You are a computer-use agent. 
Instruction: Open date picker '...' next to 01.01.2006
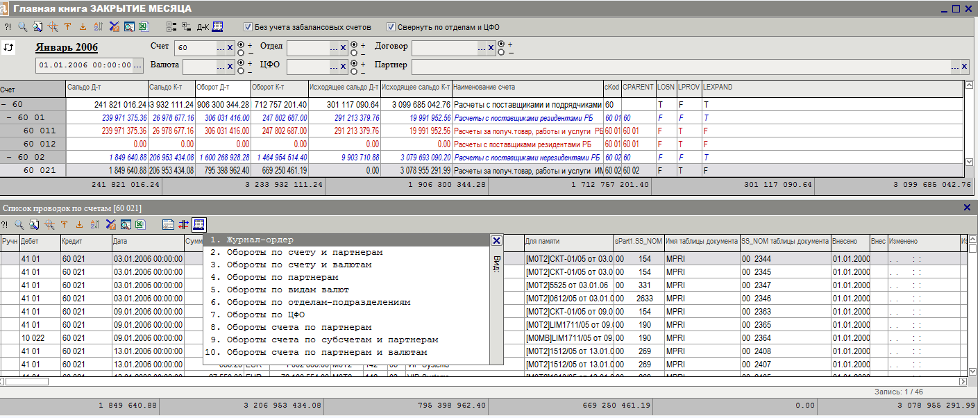coord(137,65)
